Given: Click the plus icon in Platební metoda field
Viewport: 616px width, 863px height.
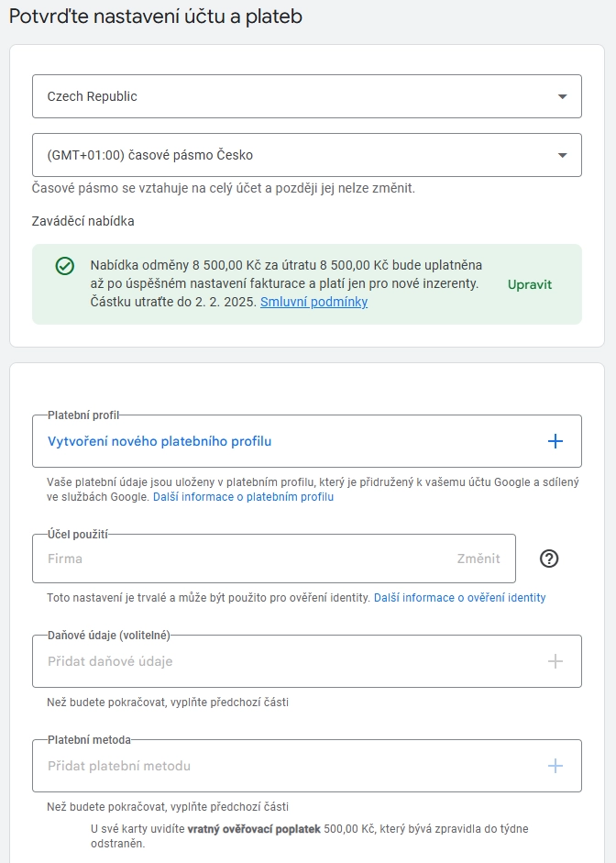Looking at the screenshot, I should point(555,766).
